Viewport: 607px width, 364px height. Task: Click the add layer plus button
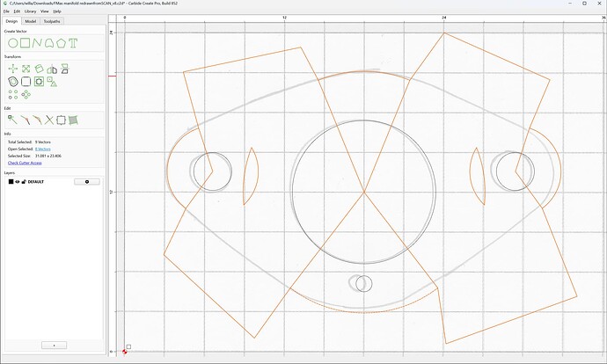pyautogui.click(x=54, y=345)
